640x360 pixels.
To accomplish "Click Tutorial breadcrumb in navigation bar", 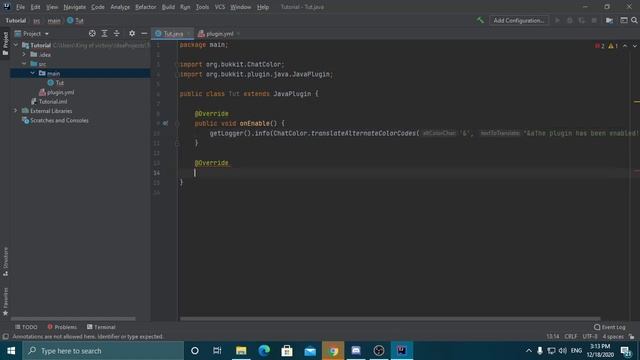I will [x=16, y=20].
